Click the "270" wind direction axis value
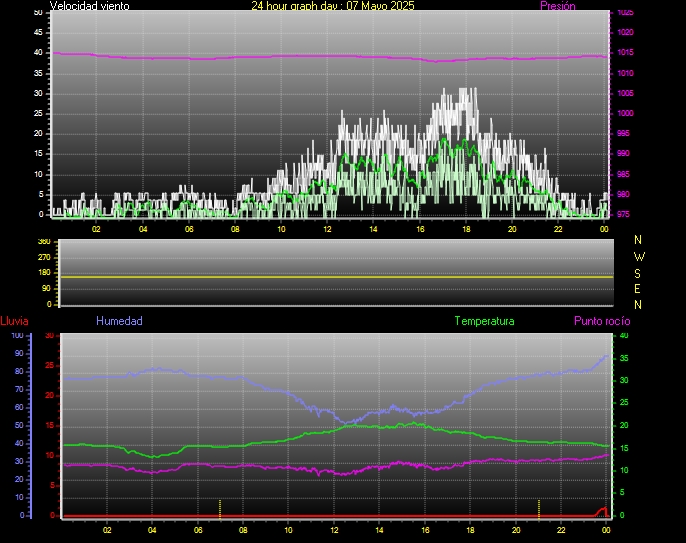686x543 pixels. [44, 257]
